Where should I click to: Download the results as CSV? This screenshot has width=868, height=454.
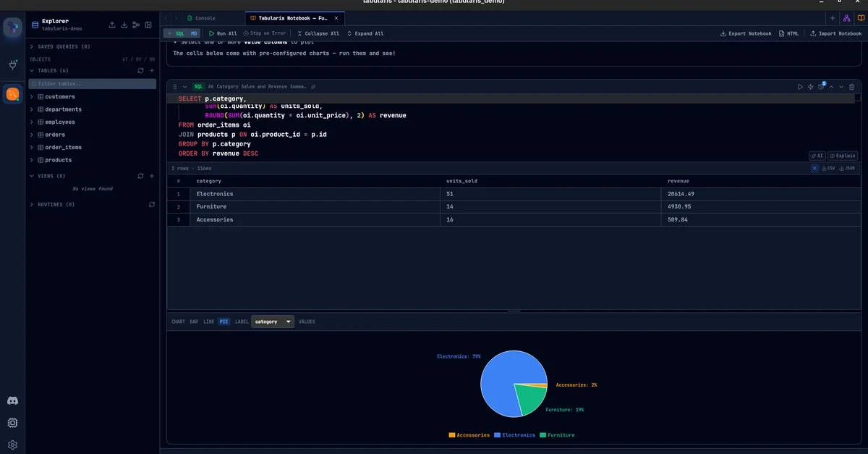[x=828, y=168]
